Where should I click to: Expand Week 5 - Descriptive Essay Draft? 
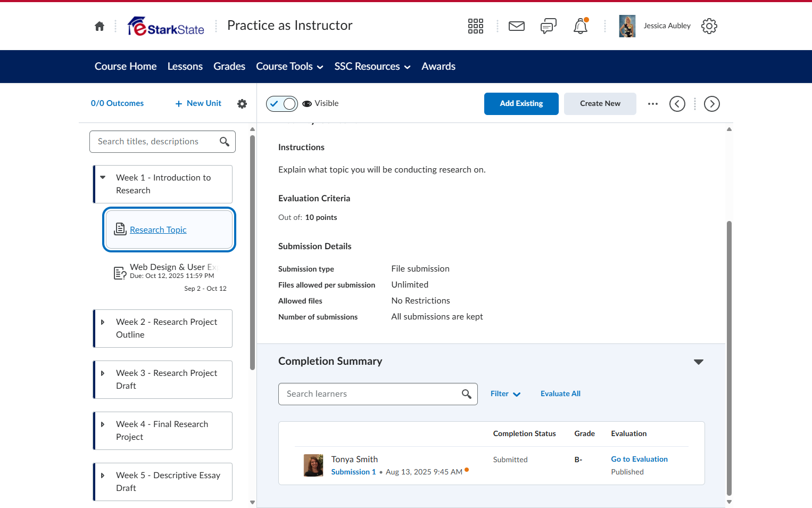click(x=103, y=476)
